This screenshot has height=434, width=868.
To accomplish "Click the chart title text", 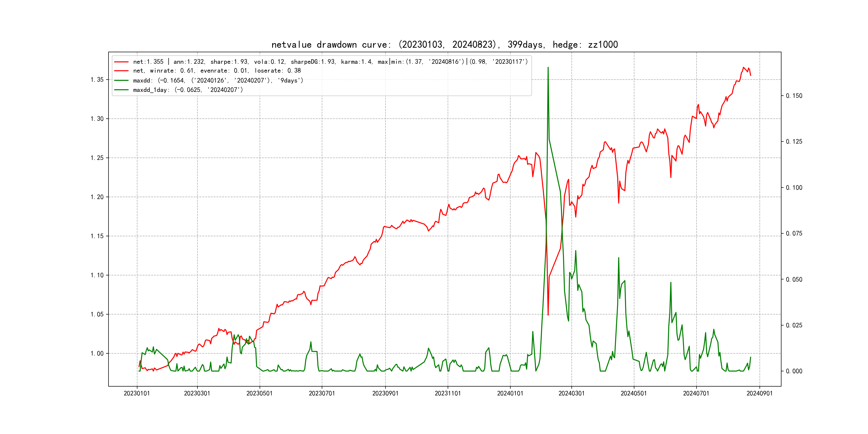I will point(444,44).
